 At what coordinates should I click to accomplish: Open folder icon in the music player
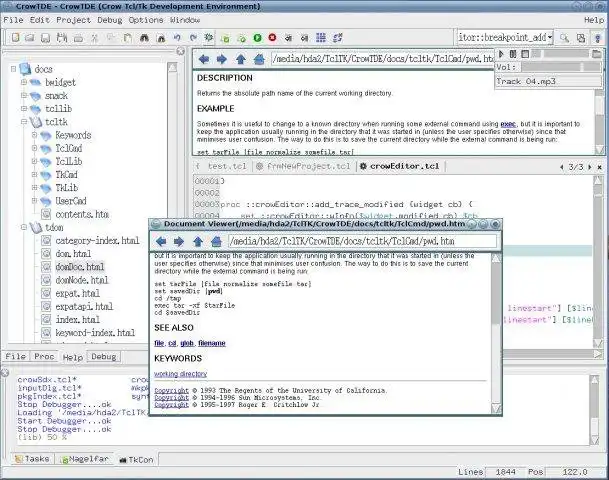click(x=597, y=54)
